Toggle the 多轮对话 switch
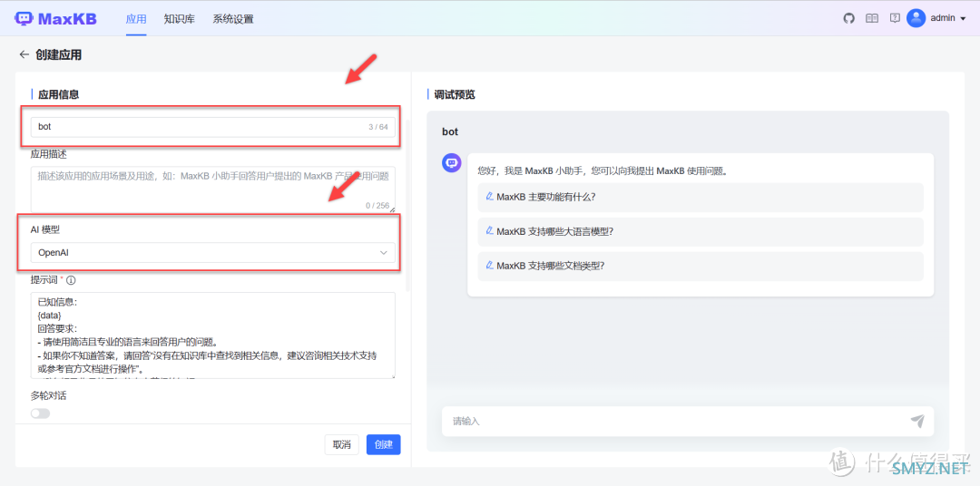The width and height of the screenshot is (980, 486). tap(40, 413)
